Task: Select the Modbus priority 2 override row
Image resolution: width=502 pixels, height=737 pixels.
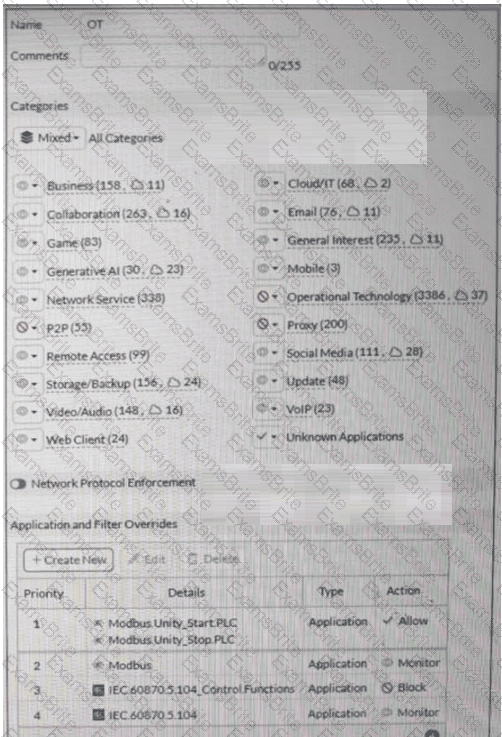Action: 232,664
